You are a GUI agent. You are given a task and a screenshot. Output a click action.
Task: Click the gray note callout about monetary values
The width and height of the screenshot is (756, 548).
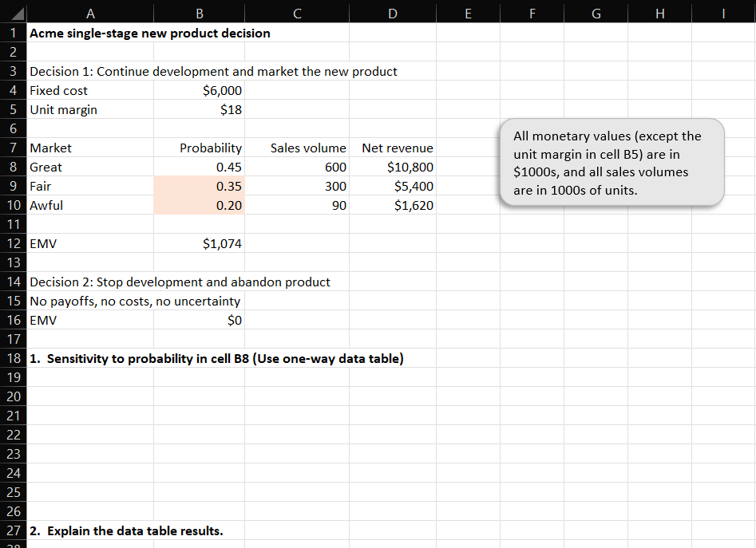click(x=611, y=162)
